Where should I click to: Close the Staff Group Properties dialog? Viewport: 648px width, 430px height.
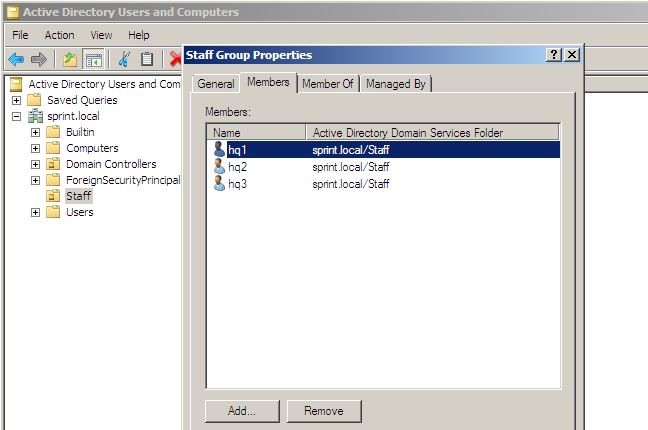[x=572, y=55]
